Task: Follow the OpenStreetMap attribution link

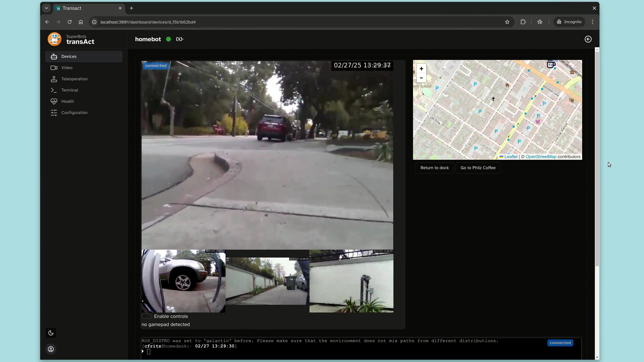Action: coord(540,157)
